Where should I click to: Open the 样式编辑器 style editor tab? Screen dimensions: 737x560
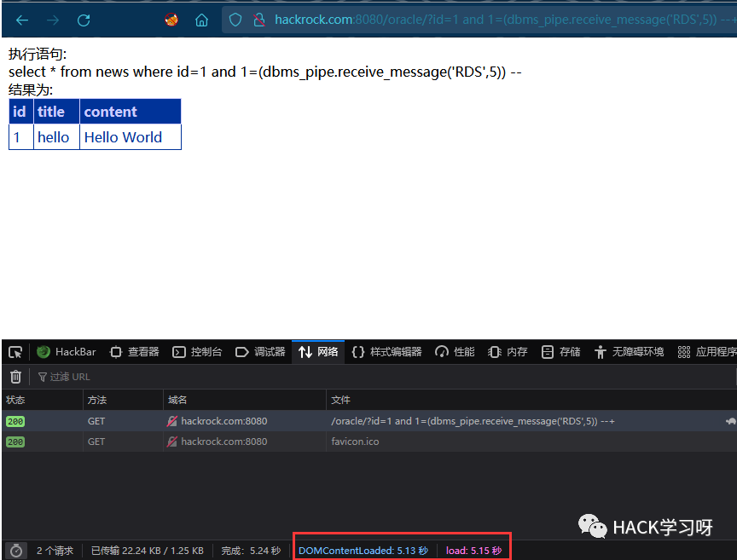[386, 352]
